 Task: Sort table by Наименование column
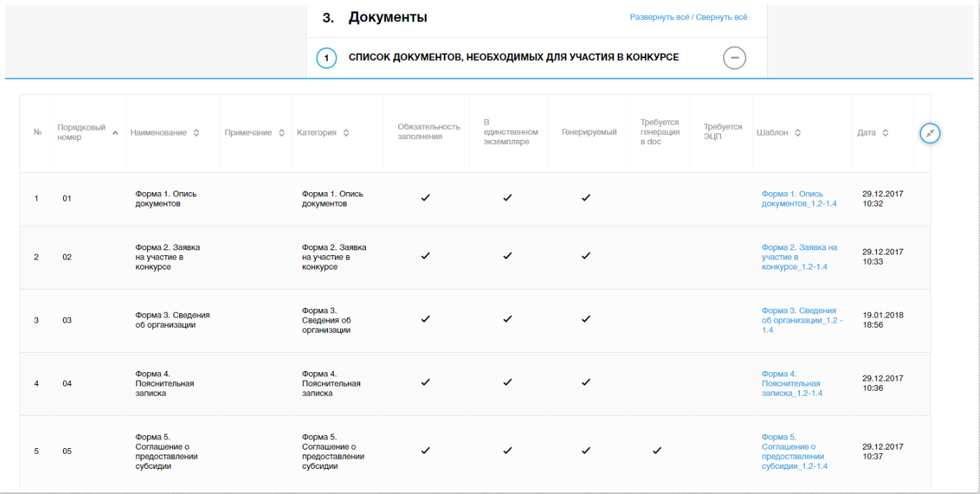pyautogui.click(x=164, y=133)
